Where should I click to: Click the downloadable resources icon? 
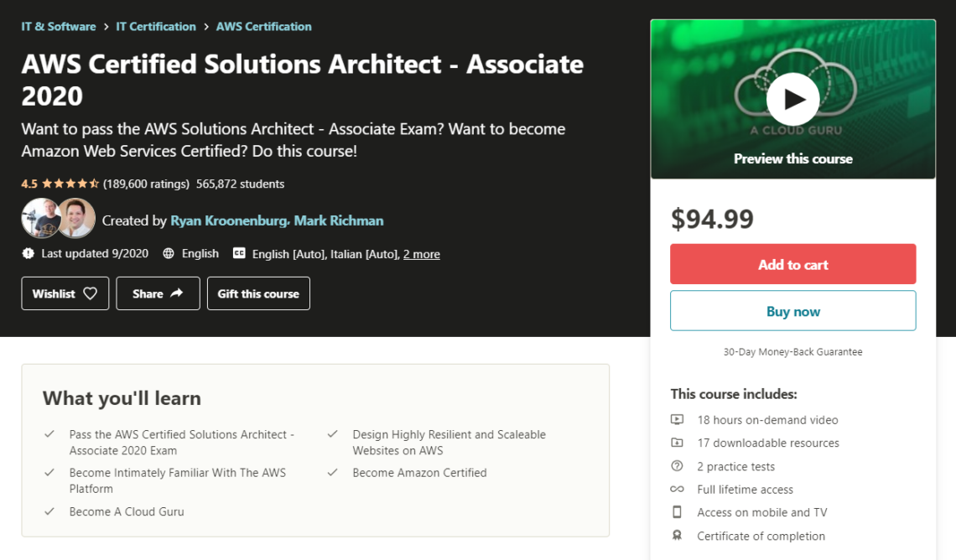click(x=676, y=443)
